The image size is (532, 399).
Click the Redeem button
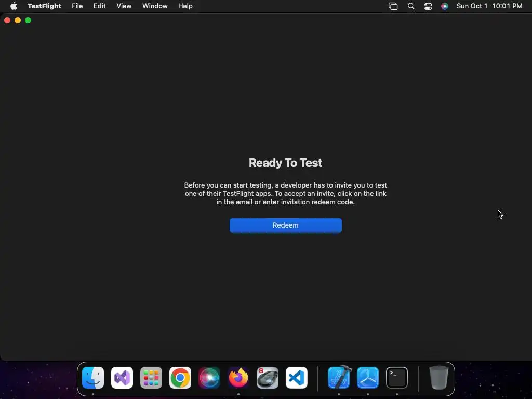[285, 225]
